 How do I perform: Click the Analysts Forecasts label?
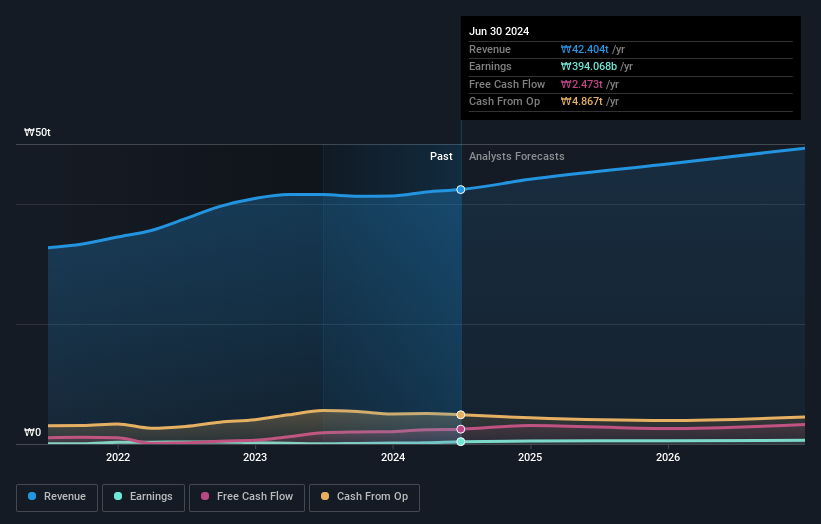(516, 156)
